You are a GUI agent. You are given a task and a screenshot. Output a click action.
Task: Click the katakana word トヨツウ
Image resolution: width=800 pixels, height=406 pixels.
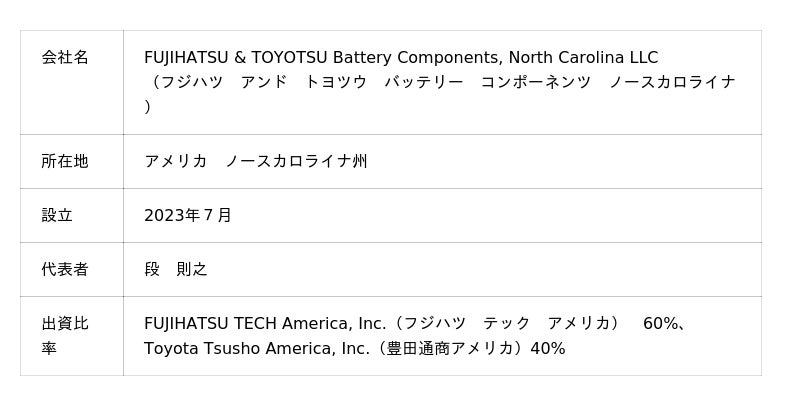click(336, 82)
